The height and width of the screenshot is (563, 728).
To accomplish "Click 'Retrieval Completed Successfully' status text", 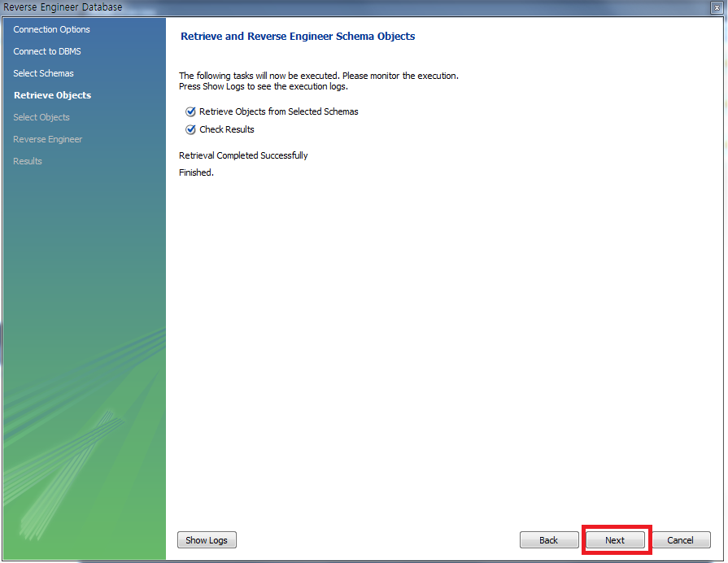I will (243, 155).
